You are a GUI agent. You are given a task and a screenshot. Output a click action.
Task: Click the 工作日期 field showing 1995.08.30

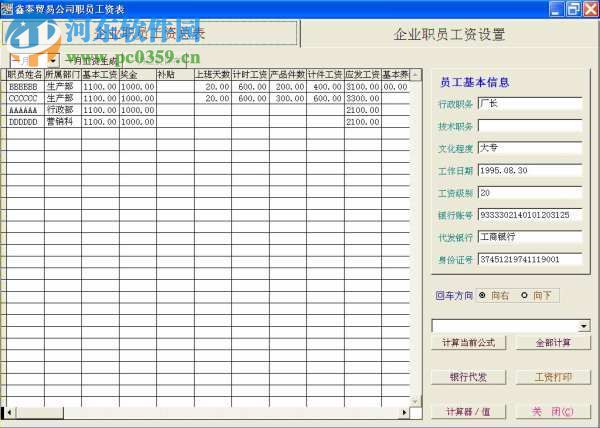click(530, 171)
